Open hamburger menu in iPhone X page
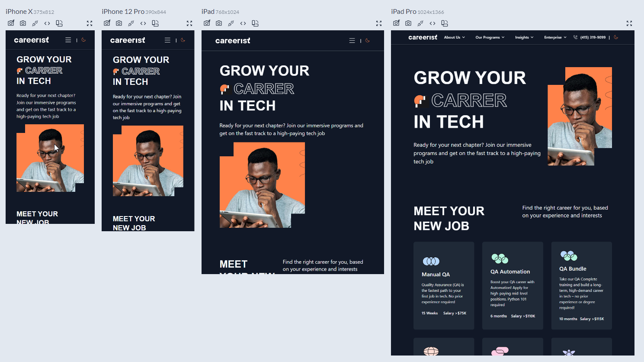644x362 pixels. [x=68, y=40]
